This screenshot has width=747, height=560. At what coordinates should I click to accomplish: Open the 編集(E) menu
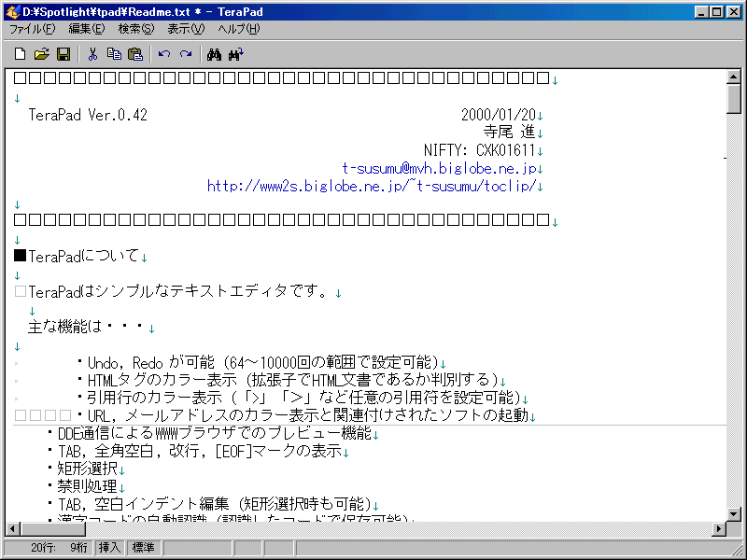coord(86,29)
